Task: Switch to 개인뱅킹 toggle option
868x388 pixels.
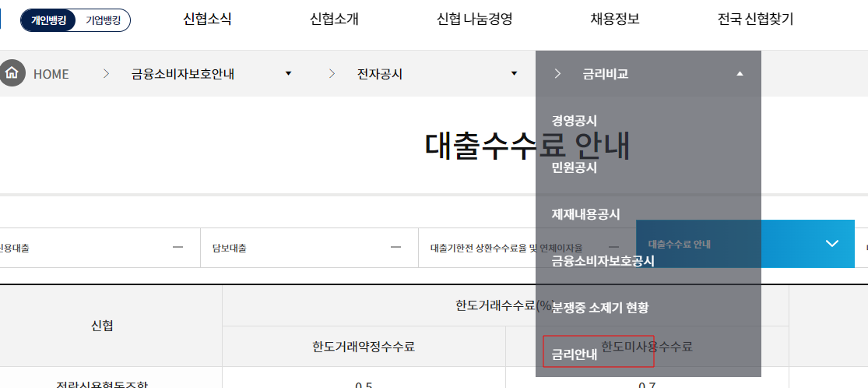Action: point(48,20)
